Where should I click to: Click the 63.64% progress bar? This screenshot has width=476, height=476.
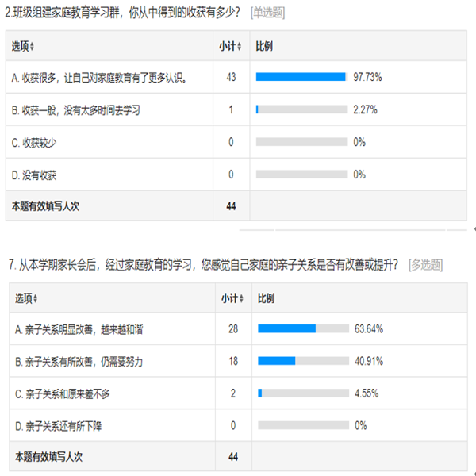[304, 328]
